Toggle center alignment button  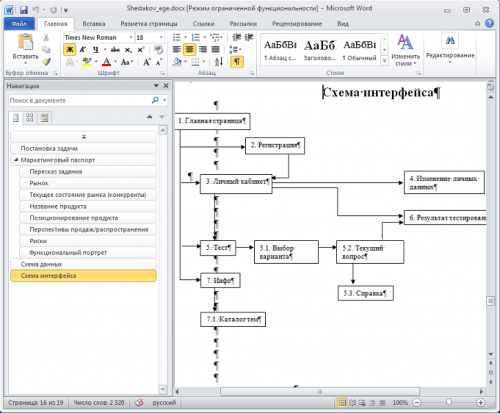[190, 50]
